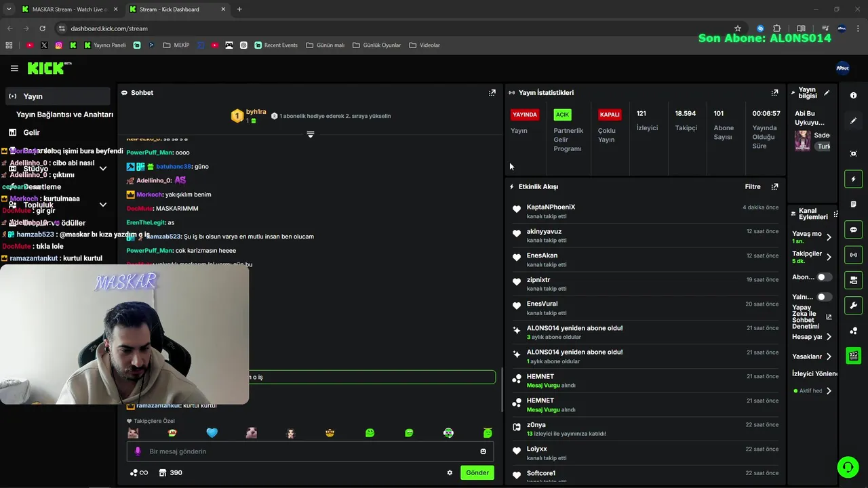868x488 pixels.
Task: Click the info icon in right sidebar
Action: point(853,96)
